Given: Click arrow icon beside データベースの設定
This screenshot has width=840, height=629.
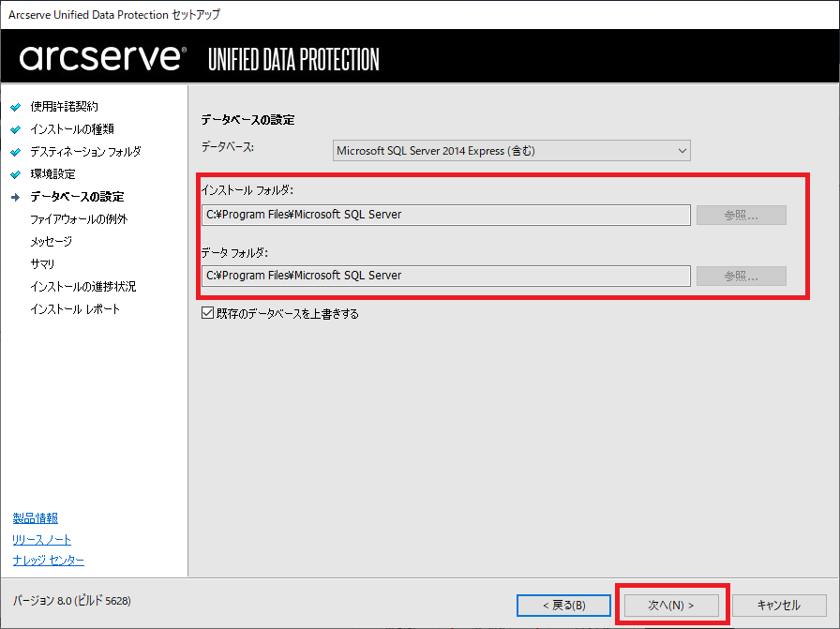Looking at the screenshot, I should pos(16,197).
